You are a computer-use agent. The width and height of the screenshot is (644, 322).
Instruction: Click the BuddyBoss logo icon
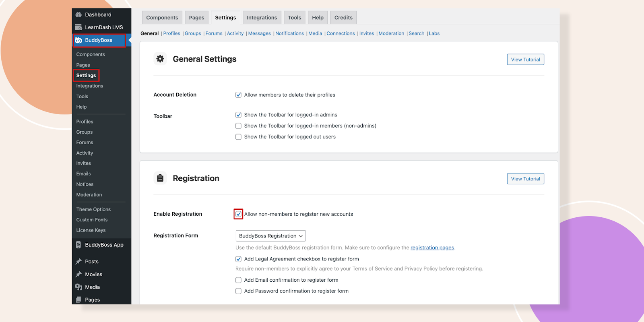pyautogui.click(x=78, y=40)
